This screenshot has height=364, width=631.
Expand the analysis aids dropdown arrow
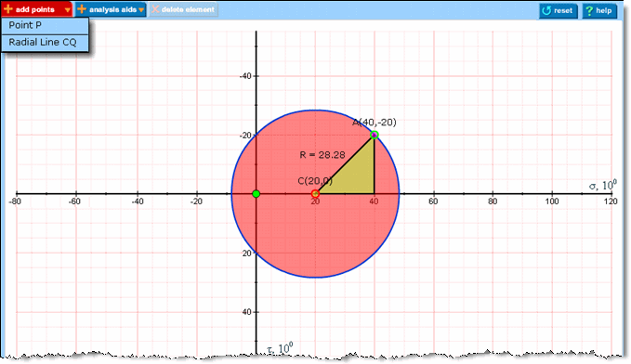[141, 10]
